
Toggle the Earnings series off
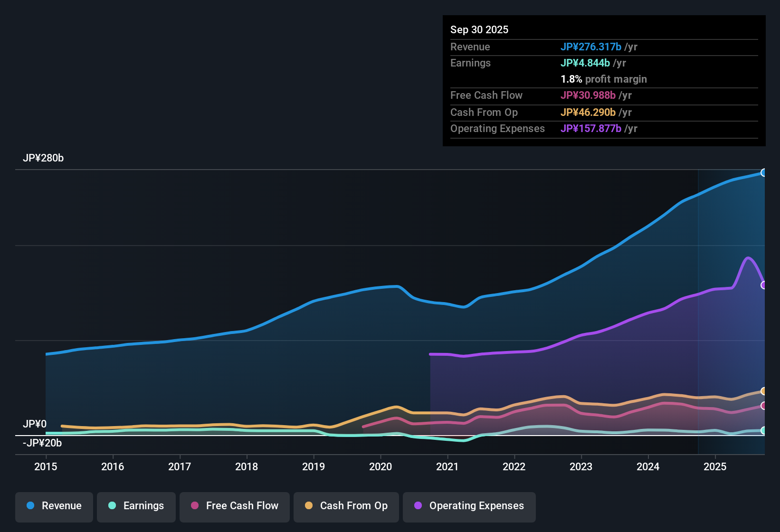pos(136,506)
